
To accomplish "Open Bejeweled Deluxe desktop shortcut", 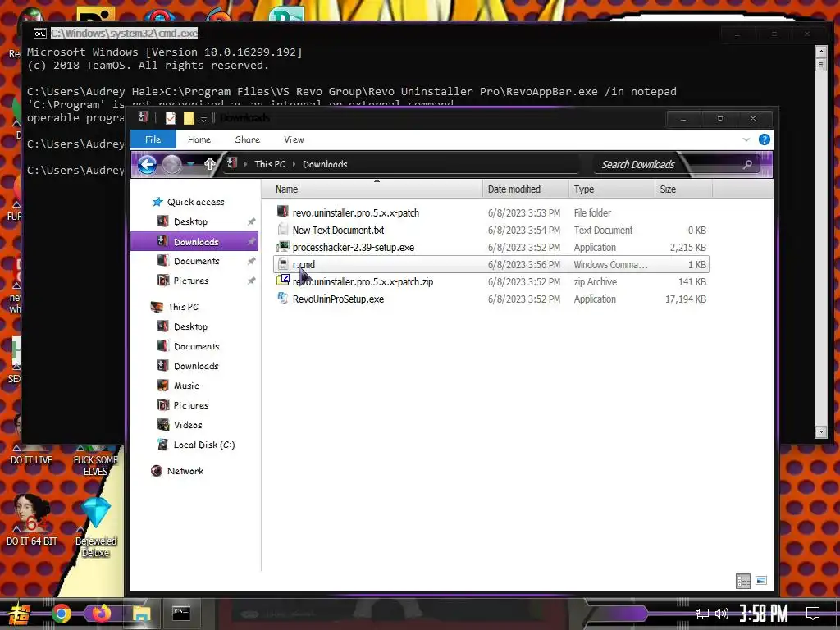I will pyautogui.click(x=96, y=527).
